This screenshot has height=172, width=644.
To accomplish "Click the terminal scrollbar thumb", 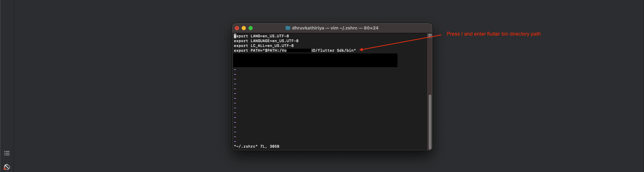I will tap(430, 120).
